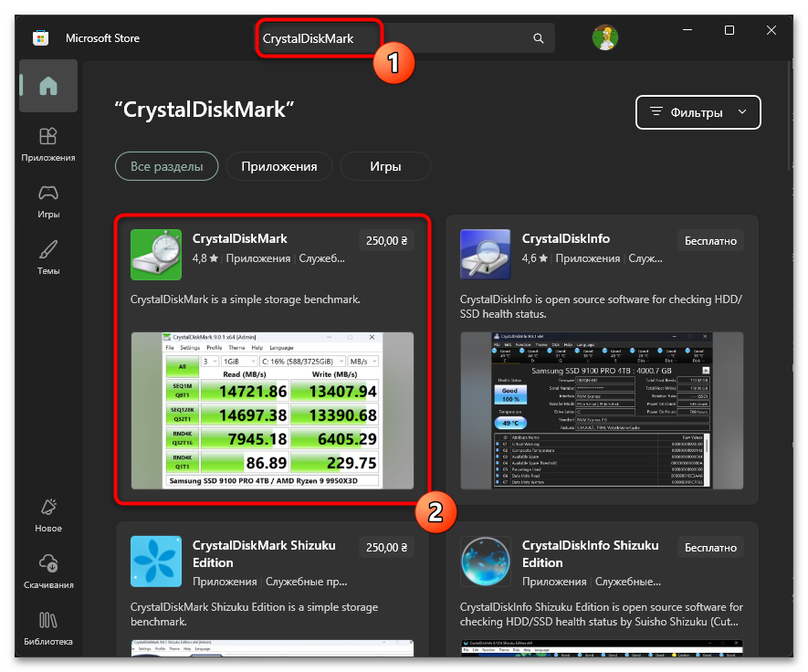This screenshot has width=808, height=672.
Task: Open the user profile avatar
Action: 605,37
